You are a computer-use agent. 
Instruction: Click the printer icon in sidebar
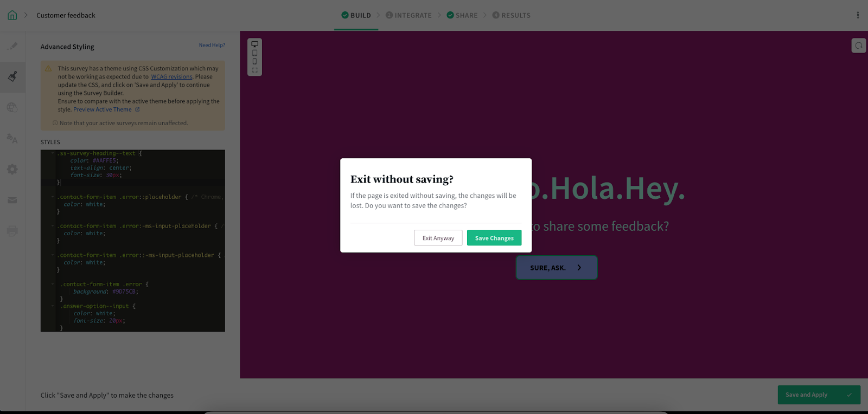(x=12, y=231)
